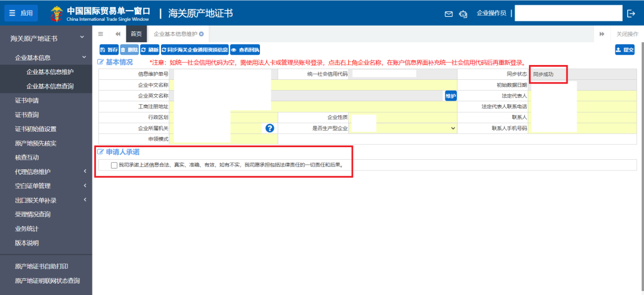
Task: Collapse the 企业基本信息 sidebar group
Action: [46, 57]
